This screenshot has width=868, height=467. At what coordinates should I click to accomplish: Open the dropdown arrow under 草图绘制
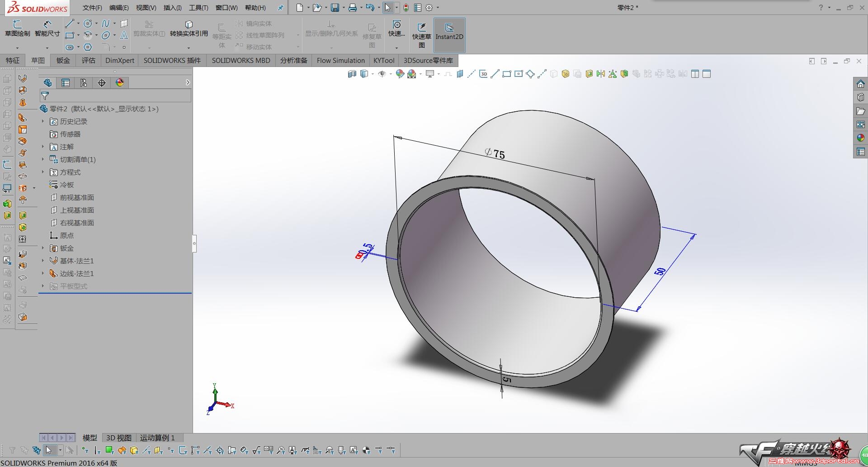(x=17, y=48)
